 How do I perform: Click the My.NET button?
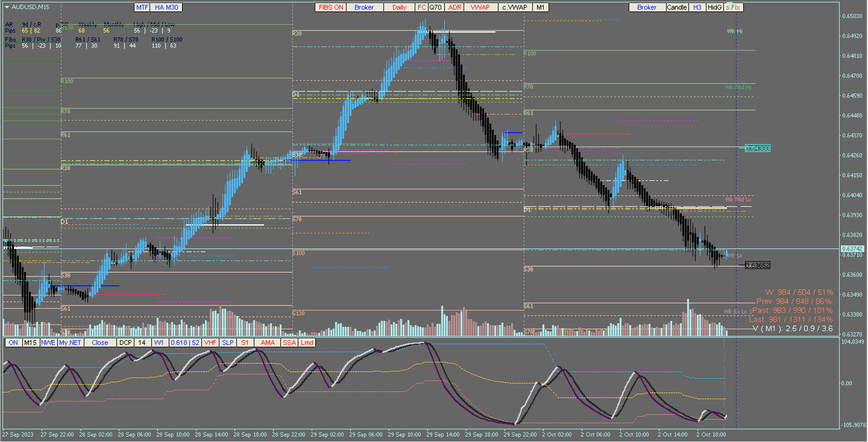[70, 343]
